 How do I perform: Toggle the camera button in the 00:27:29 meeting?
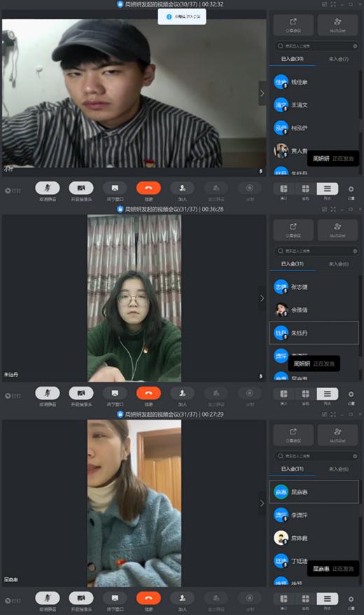point(81,597)
